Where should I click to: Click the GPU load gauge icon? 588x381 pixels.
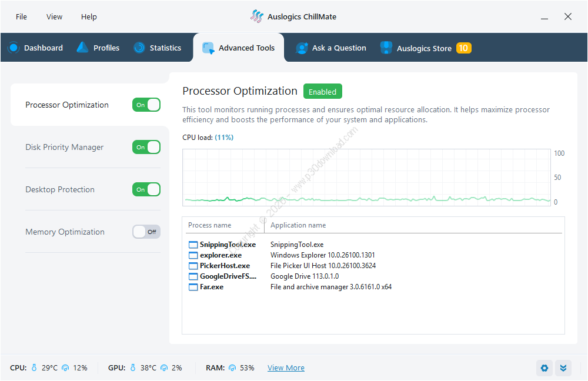164,368
